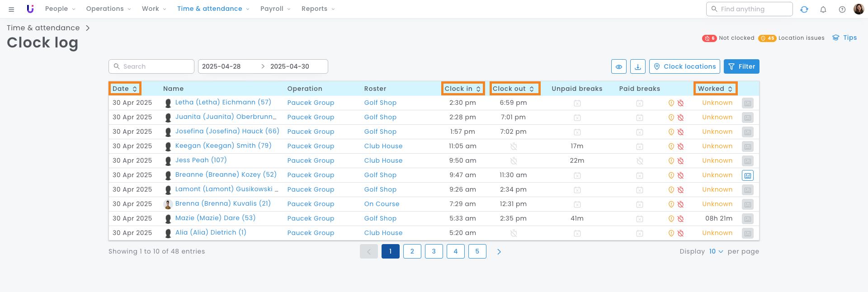Click the clock log Search field

coord(151,66)
